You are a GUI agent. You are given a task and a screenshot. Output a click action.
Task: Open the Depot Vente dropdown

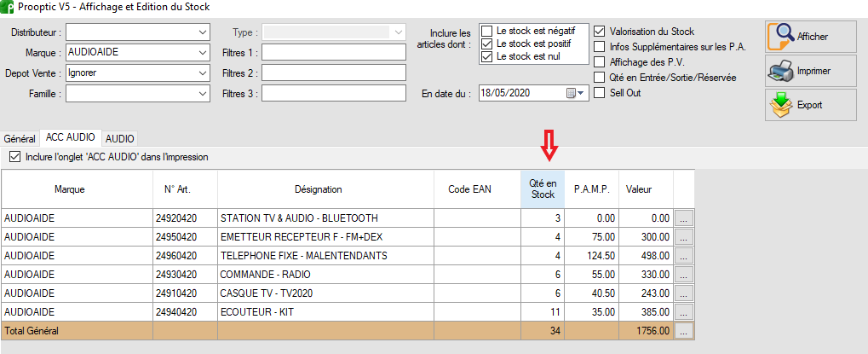point(202,73)
